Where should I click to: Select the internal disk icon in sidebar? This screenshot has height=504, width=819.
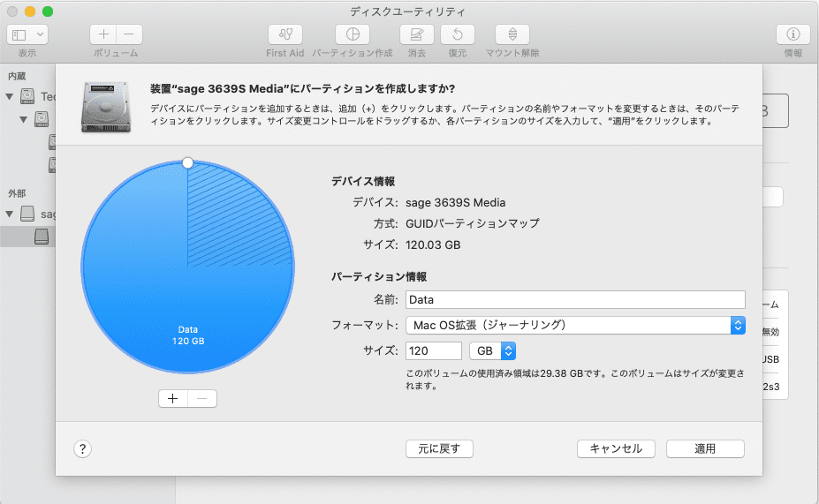pos(27,96)
